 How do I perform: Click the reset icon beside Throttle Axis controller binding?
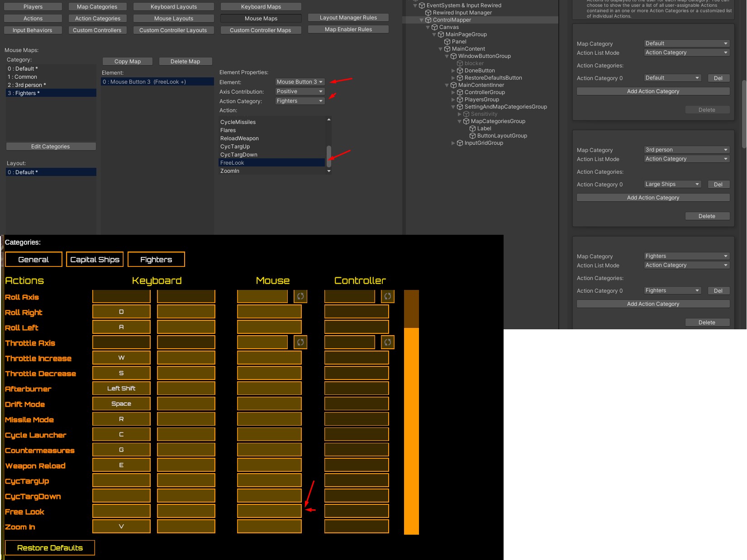click(x=387, y=342)
